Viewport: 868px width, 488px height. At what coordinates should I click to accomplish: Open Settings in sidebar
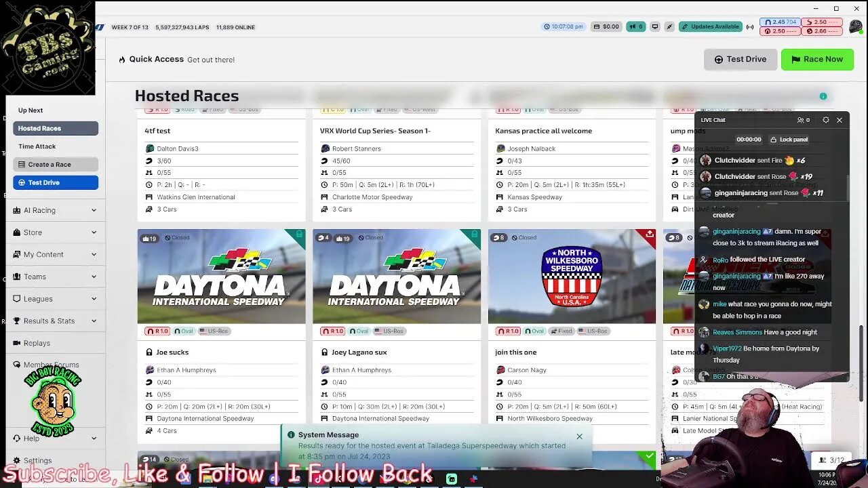click(x=37, y=460)
